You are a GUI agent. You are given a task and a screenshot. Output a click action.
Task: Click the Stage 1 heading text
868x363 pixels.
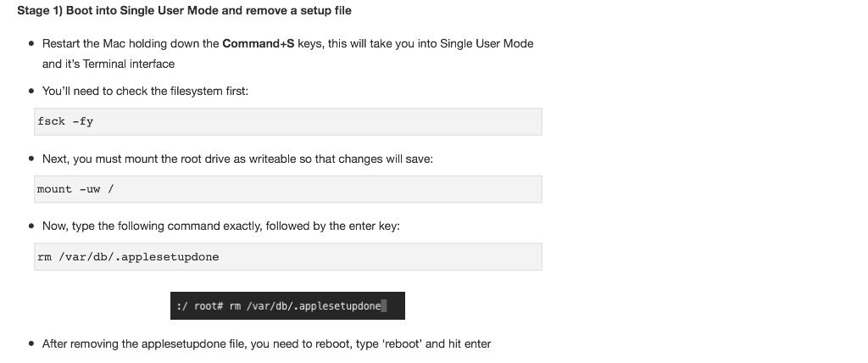[x=184, y=10]
